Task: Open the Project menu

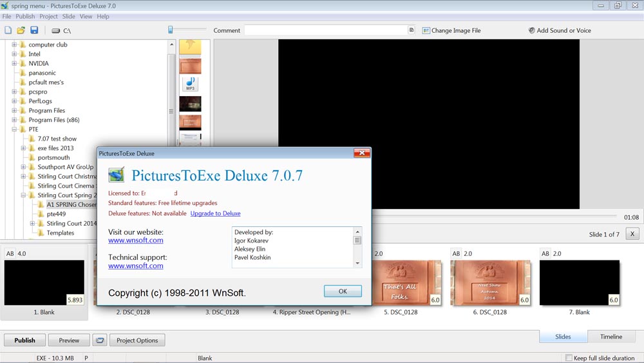Action: click(48, 17)
